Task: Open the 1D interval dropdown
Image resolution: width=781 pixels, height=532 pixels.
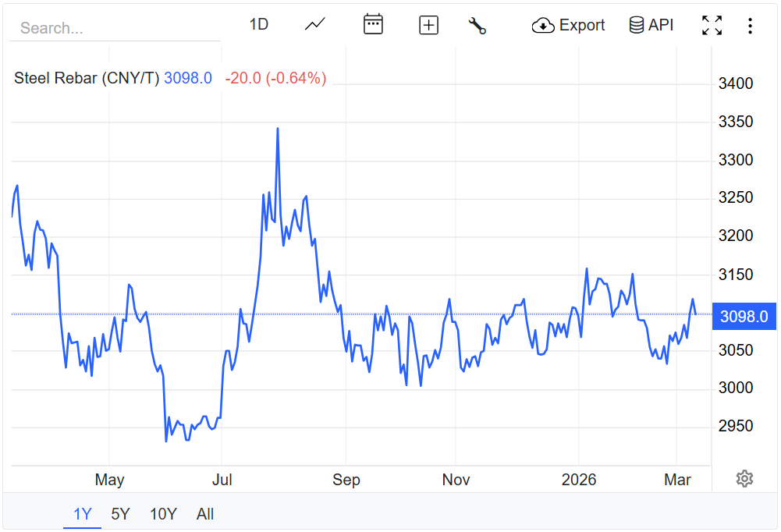Action: point(258,25)
